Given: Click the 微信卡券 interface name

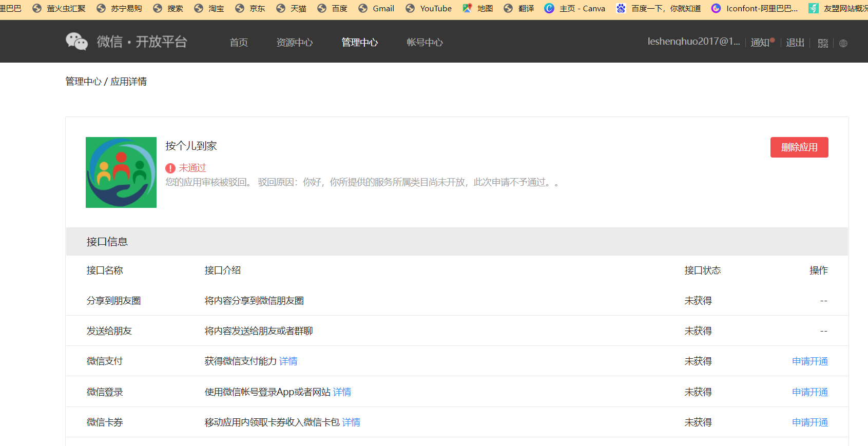Looking at the screenshot, I should pyautogui.click(x=105, y=422).
